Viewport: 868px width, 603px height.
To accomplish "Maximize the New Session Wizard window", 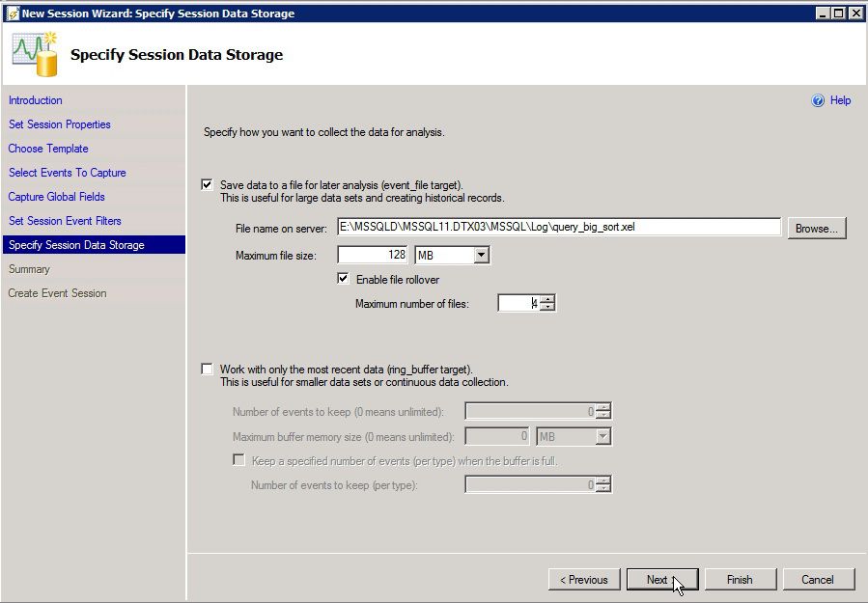I will point(839,14).
